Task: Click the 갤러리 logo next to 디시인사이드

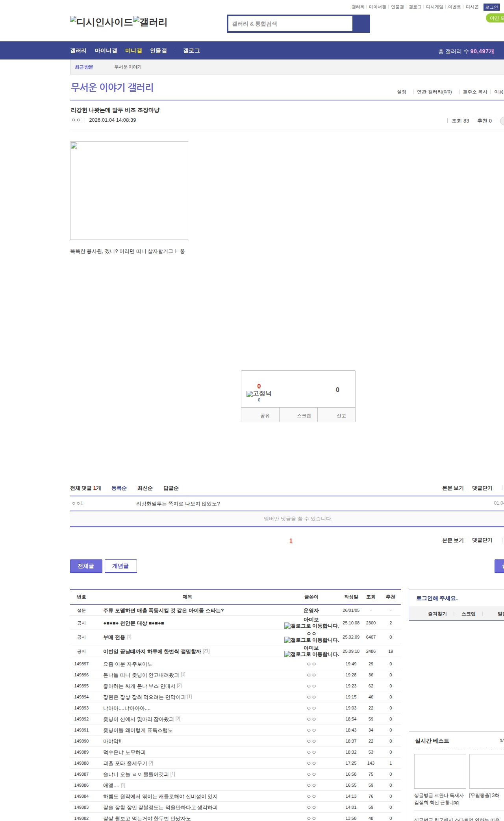Action: pos(150,22)
